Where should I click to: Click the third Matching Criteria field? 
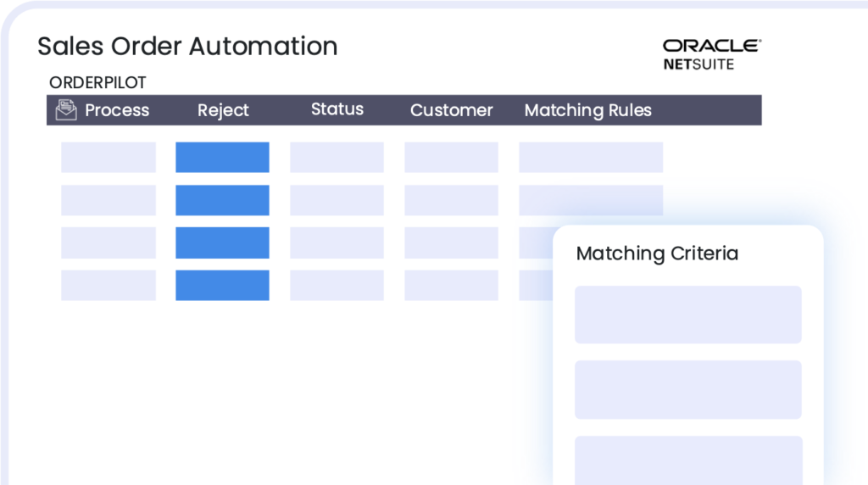(x=688, y=460)
